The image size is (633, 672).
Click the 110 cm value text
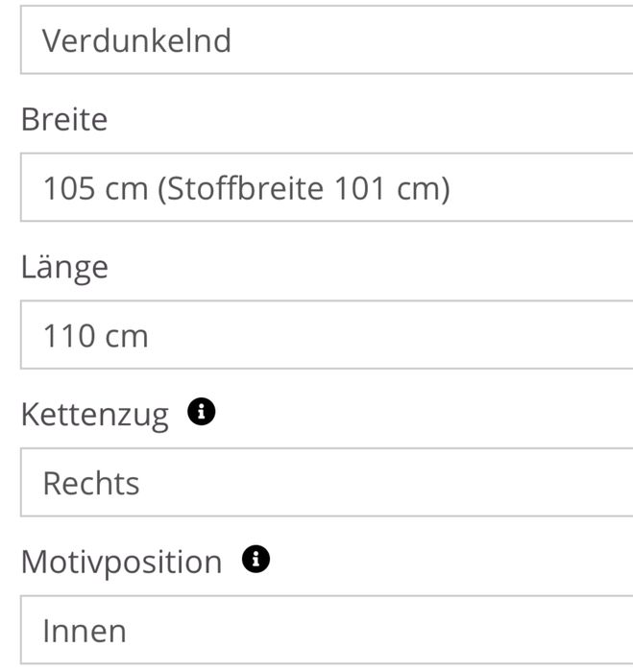point(95,336)
